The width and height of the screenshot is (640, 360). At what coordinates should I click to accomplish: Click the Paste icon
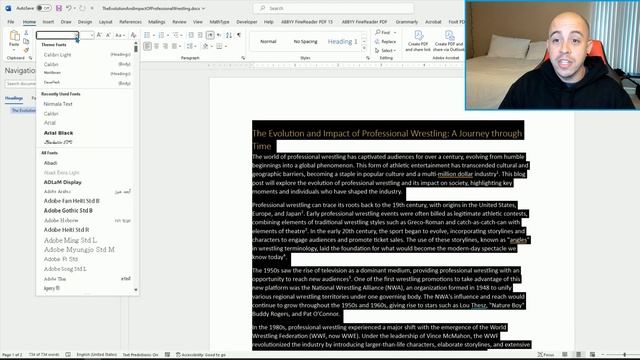click(x=14, y=37)
